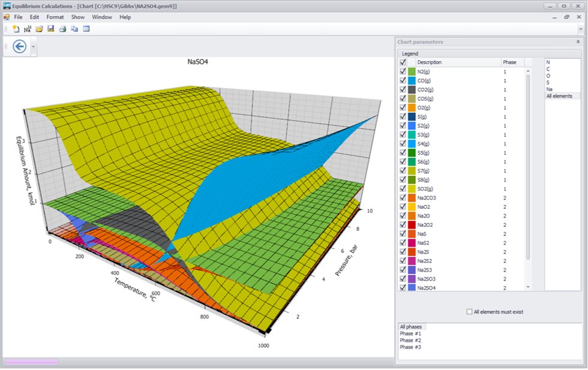Select the Na element filter
This screenshot has height=370, width=588.
click(550, 89)
